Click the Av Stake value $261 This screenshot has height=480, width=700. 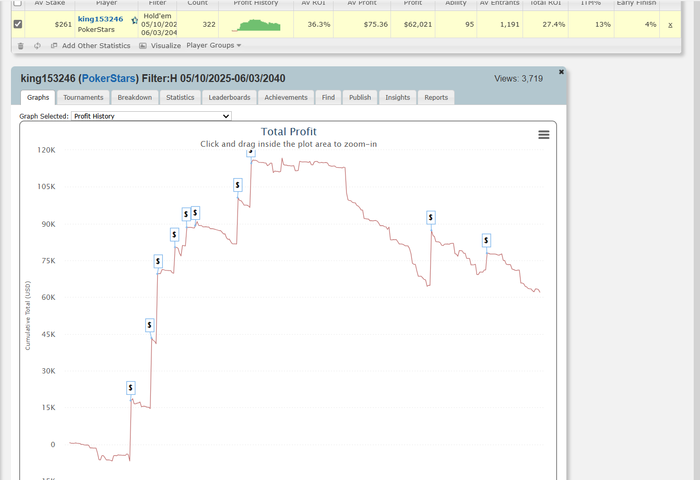[63, 25]
